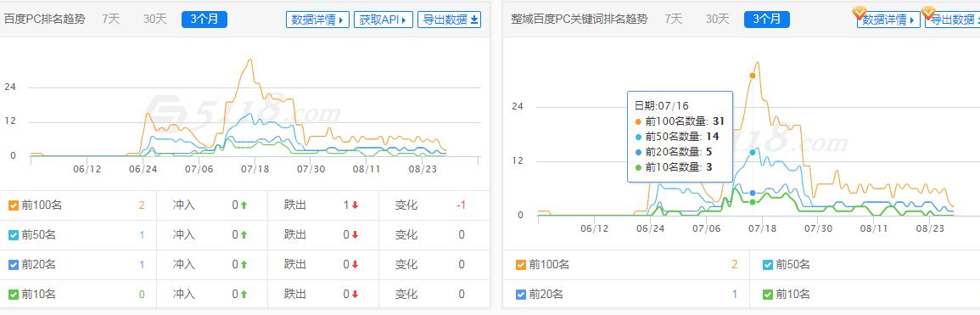Click the red down arrow in 前100名 跌出 cell

355,205
